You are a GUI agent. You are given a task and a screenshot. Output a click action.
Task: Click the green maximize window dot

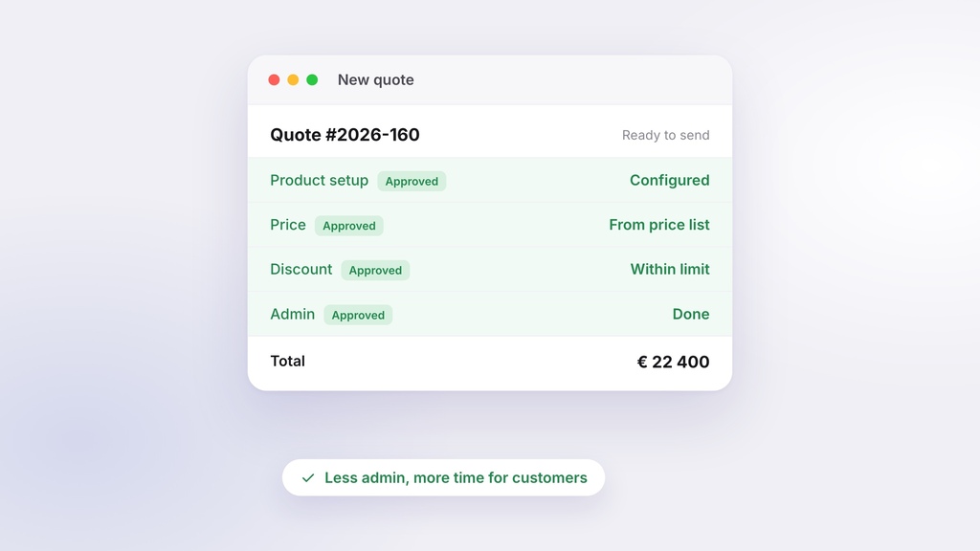pyautogui.click(x=312, y=80)
